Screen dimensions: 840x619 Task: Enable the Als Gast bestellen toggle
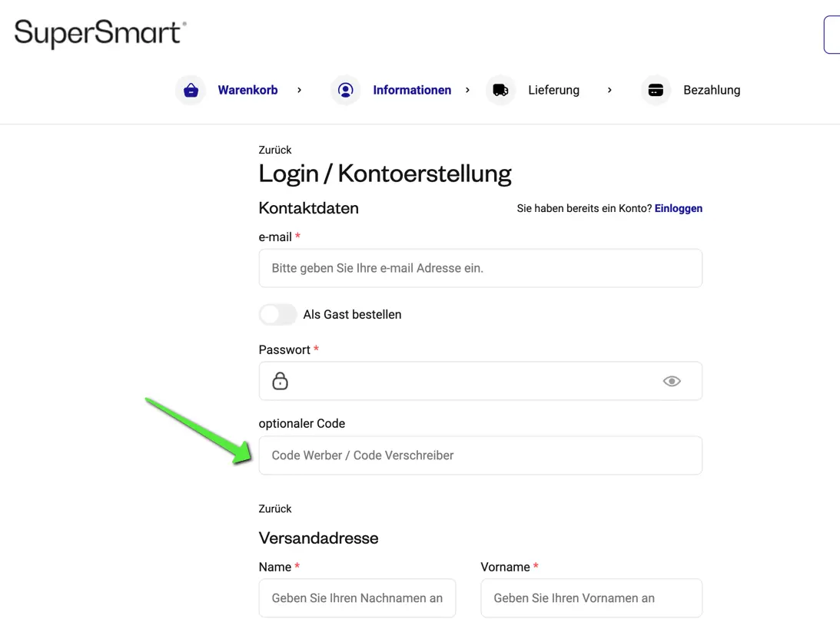pos(277,314)
